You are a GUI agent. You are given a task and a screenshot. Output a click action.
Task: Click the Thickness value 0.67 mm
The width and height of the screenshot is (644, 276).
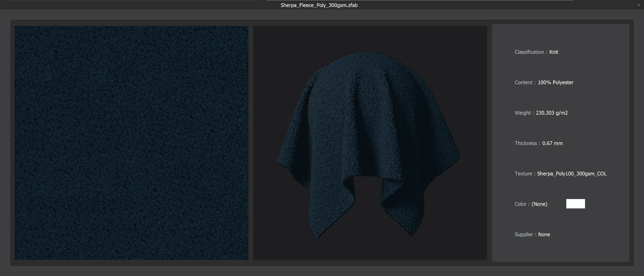(553, 143)
